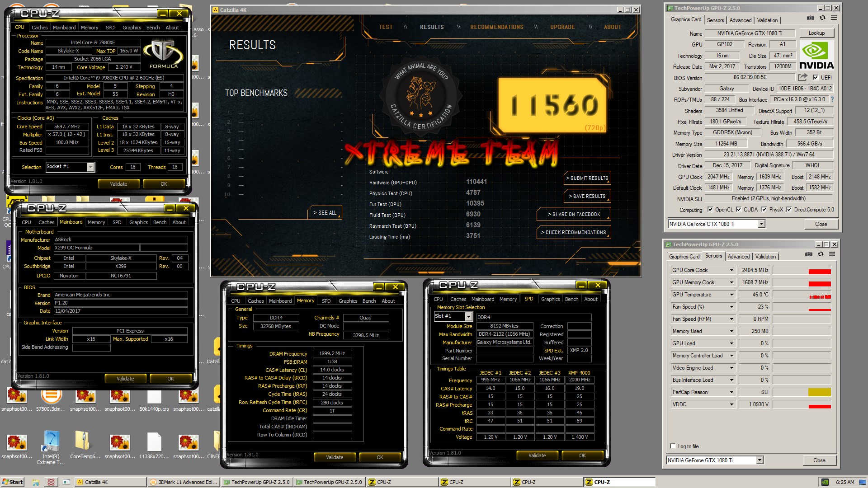Select the 57500.3dm desktop file icon
The height and width of the screenshot is (488, 868).
51,400
